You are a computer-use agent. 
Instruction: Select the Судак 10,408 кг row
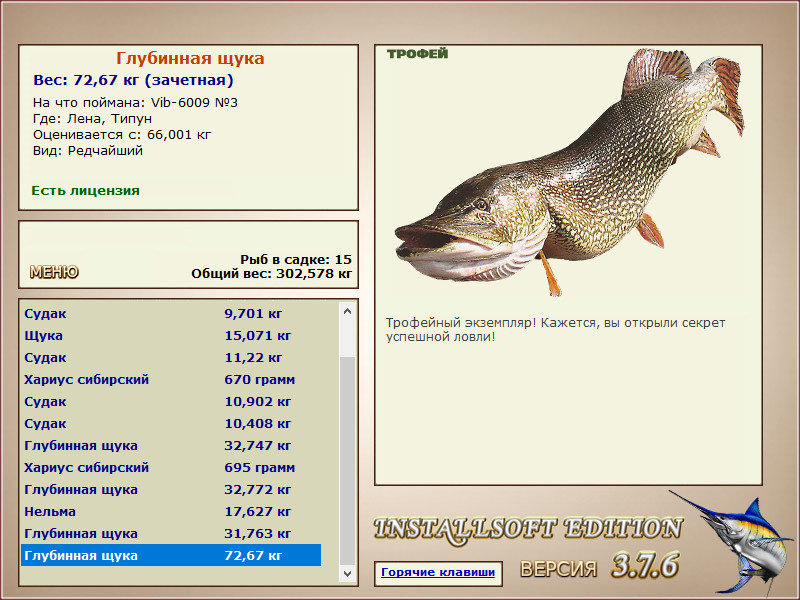[171, 423]
